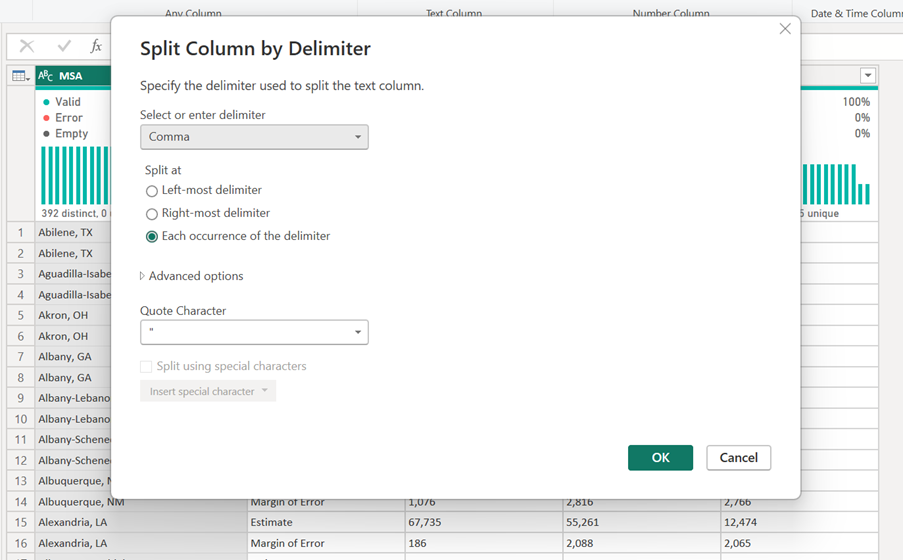Confirm with the OK button
The height and width of the screenshot is (560, 903).
tap(660, 457)
